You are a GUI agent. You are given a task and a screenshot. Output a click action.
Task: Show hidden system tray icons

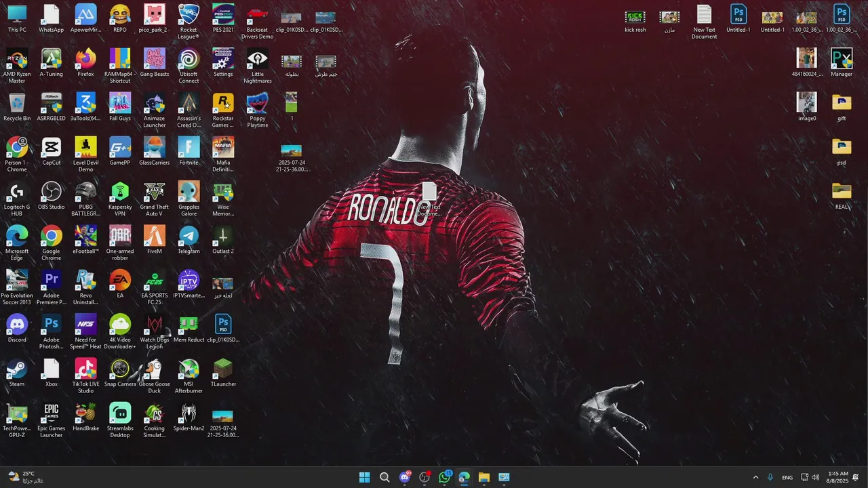pos(755,477)
